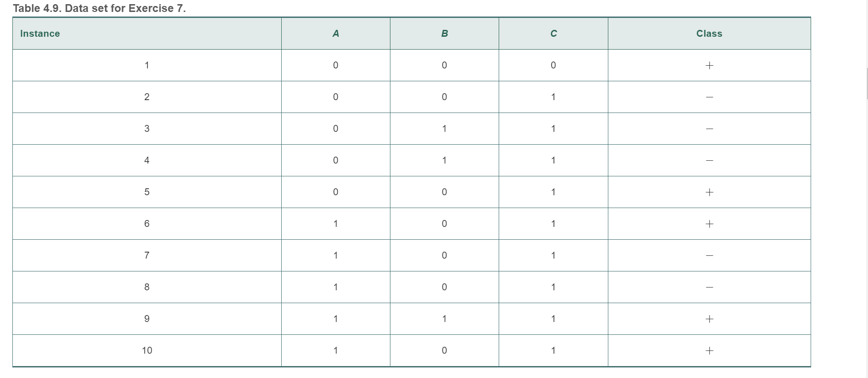Select instance number 4 cell
This screenshot has width=868, height=378.
click(147, 160)
